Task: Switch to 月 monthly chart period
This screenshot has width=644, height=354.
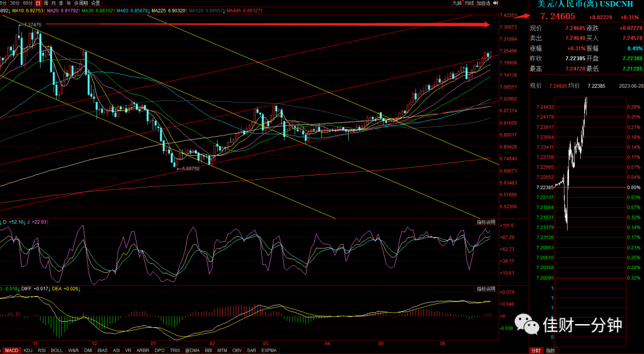Action: [x=54, y=3]
